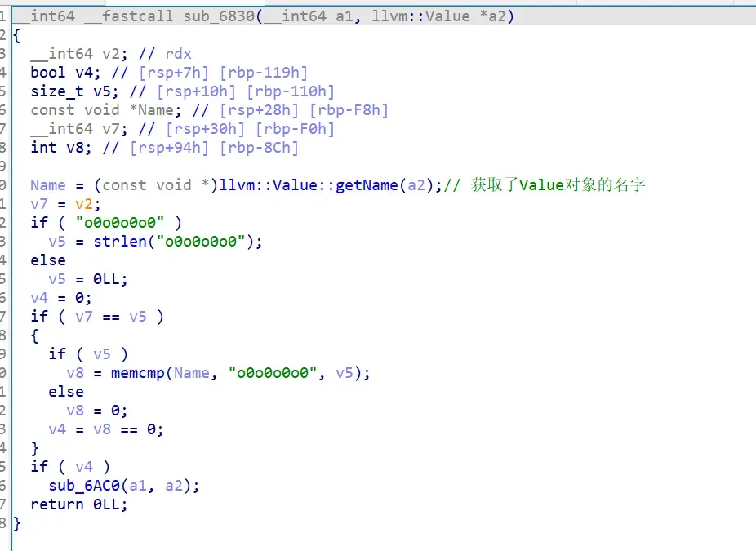Click the strlen function call
The image size is (756, 551).
[120, 242]
